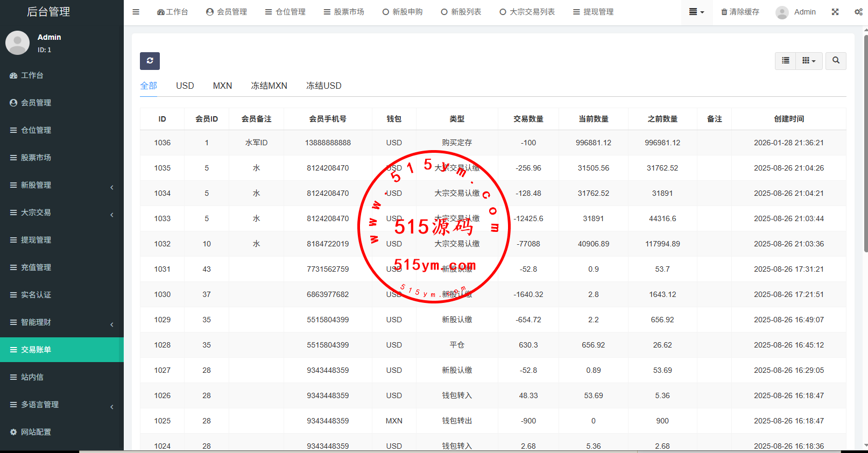Open 实名认证 in the sidebar
Screen dimensions: 868x453
tap(36, 295)
